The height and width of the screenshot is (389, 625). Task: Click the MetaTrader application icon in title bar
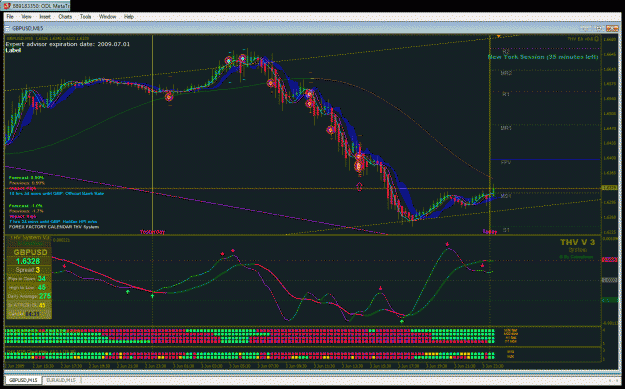6,6
